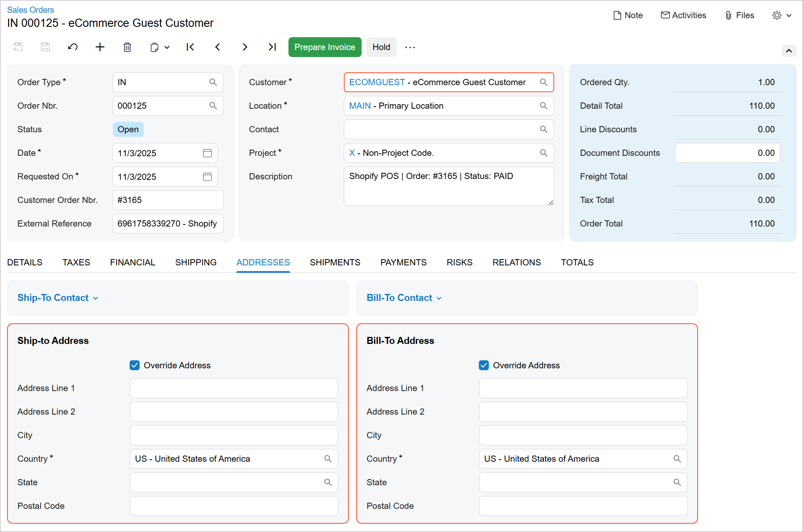Viewport: 803px width, 532px height.
Task: Click the clipboard copy icon
Action: pos(155,47)
